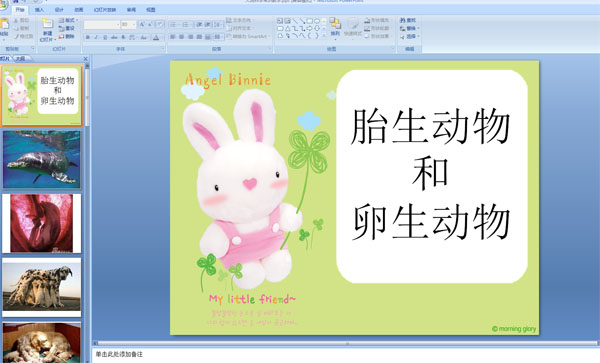Screen dimensions: 600x363
Task: Click the bulleted list icon
Action: (x=174, y=24)
